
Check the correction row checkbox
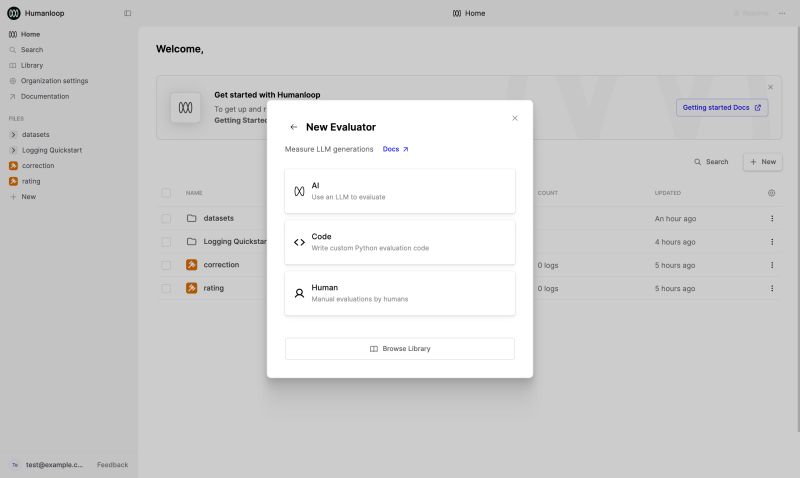[166, 265]
